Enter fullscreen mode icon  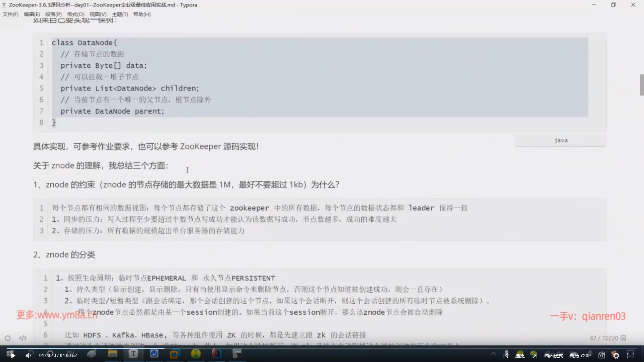631,356
